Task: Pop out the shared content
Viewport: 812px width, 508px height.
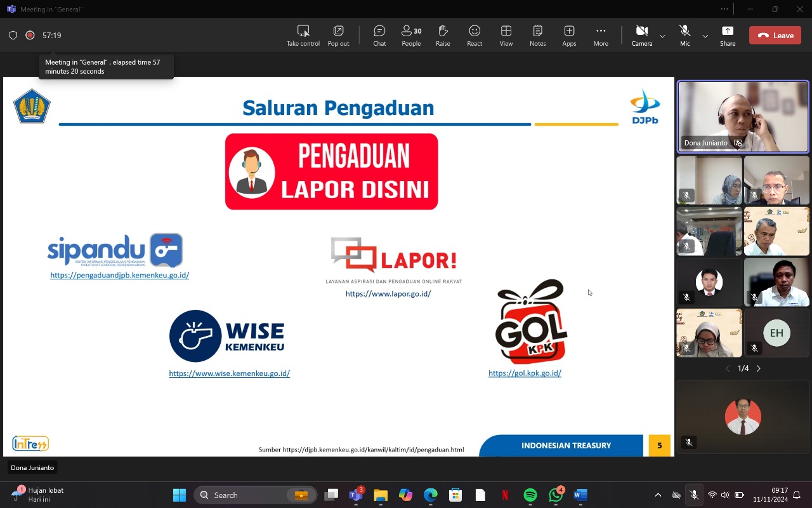Action: tap(338, 36)
